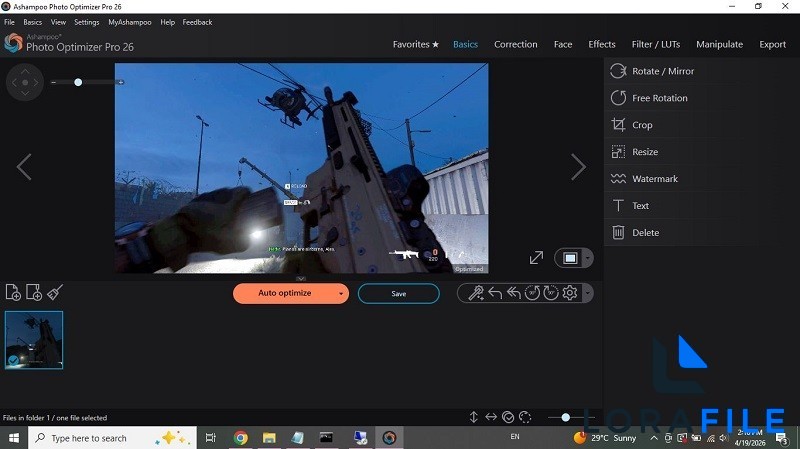Screen dimensions: 800x449
Task: Click the zoom in plus at slider end
Action: click(x=121, y=82)
